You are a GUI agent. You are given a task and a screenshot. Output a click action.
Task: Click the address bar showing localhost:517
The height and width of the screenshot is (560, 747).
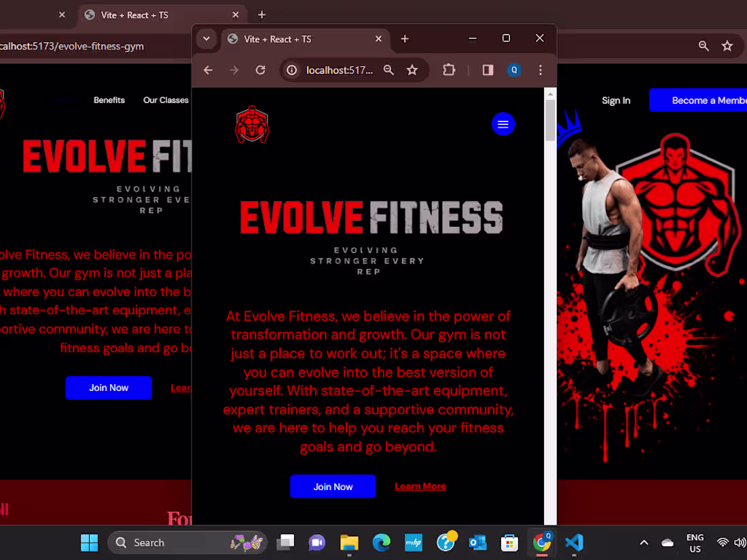(x=340, y=70)
